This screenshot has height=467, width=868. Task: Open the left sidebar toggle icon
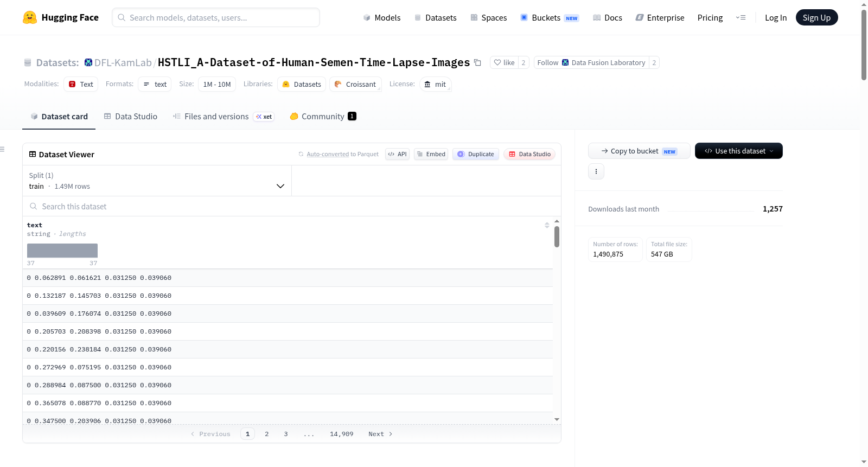[2, 149]
